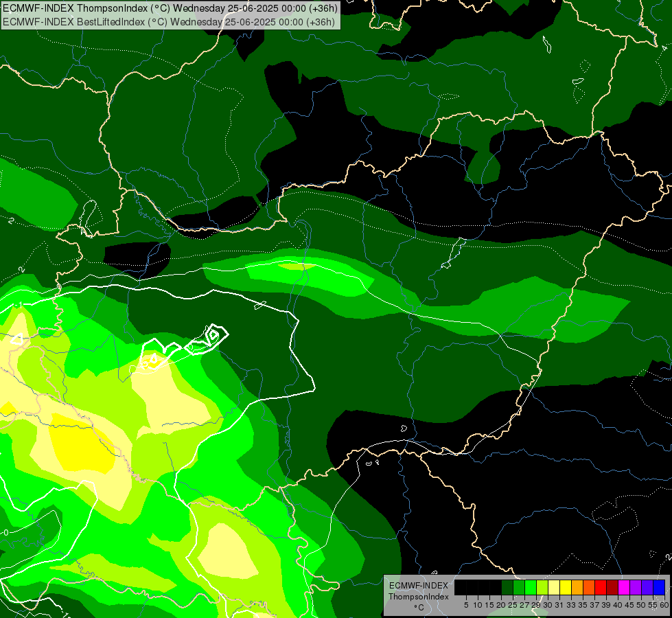672x618 pixels.
Task: Click legend tick value 15
Action: pos(489,605)
